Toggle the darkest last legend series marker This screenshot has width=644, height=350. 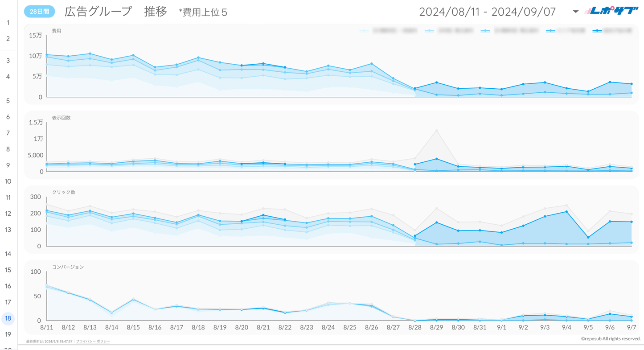[597, 31]
